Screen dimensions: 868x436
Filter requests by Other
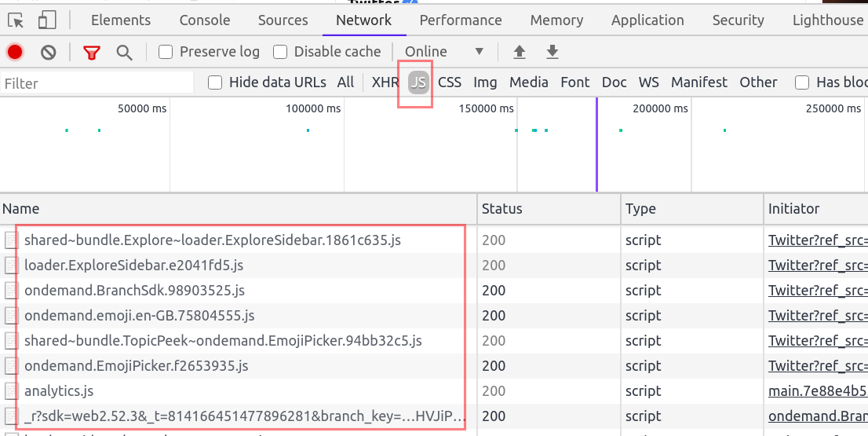[758, 82]
